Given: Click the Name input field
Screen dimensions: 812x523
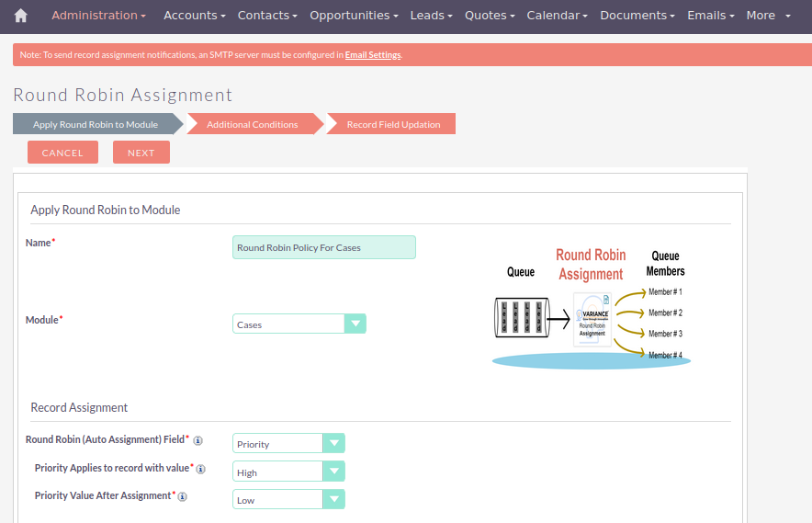Looking at the screenshot, I should coord(323,247).
